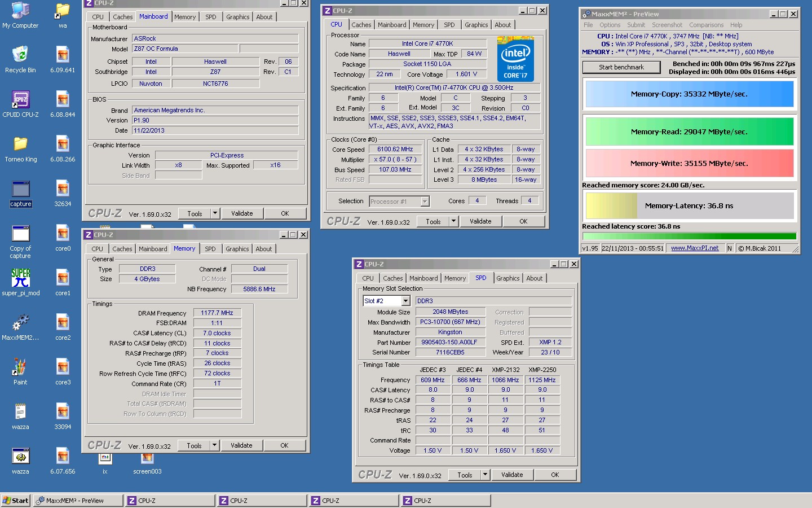
Task: Expand Tools dropdown arrow in CPU-Z SPD window
Action: tap(485, 475)
